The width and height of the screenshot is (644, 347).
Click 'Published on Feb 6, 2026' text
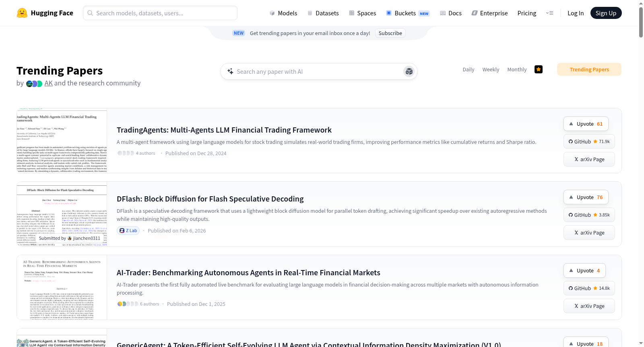(177, 231)
